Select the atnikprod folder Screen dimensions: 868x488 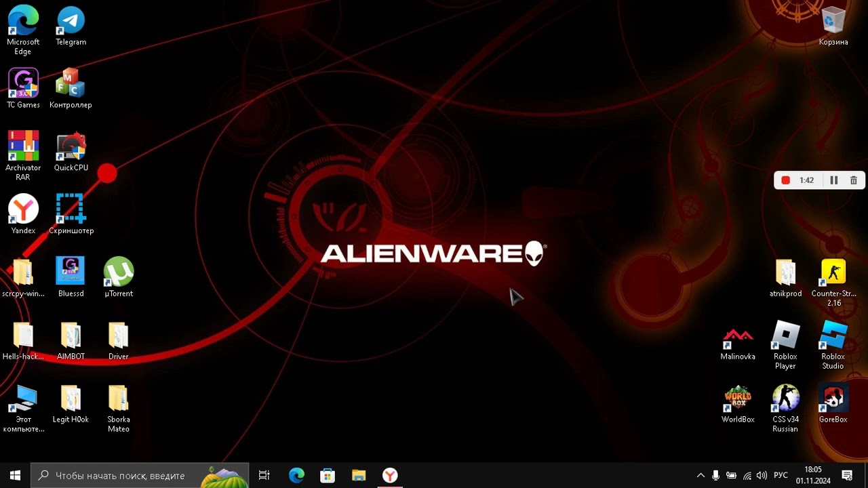point(785,278)
